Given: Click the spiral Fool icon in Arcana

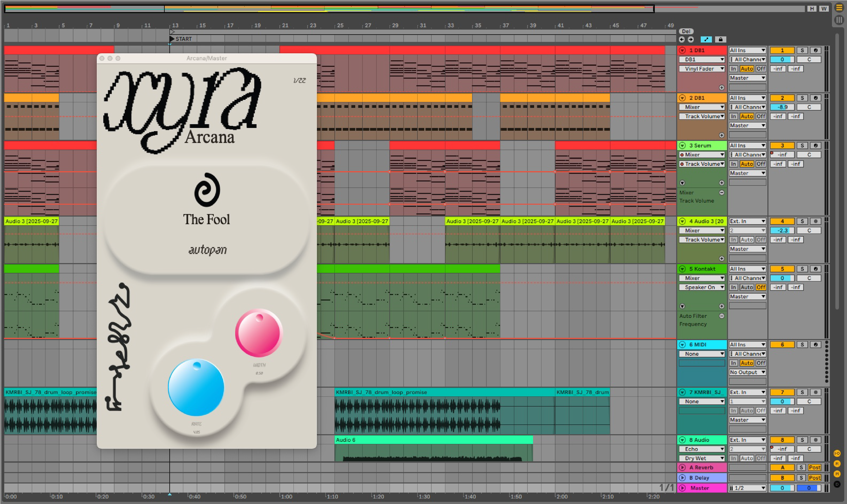Looking at the screenshot, I should coord(207,190).
